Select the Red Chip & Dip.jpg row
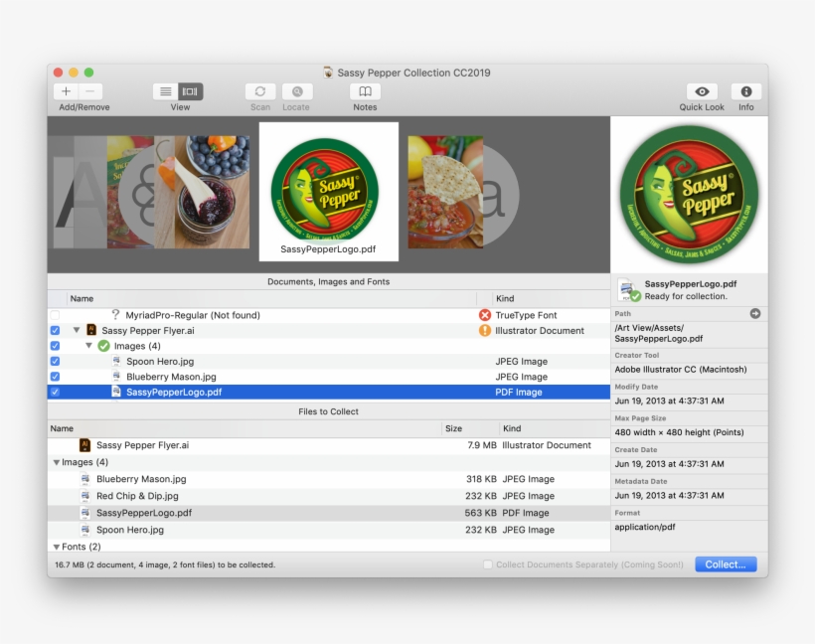 pyautogui.click(x=329, y=496)
